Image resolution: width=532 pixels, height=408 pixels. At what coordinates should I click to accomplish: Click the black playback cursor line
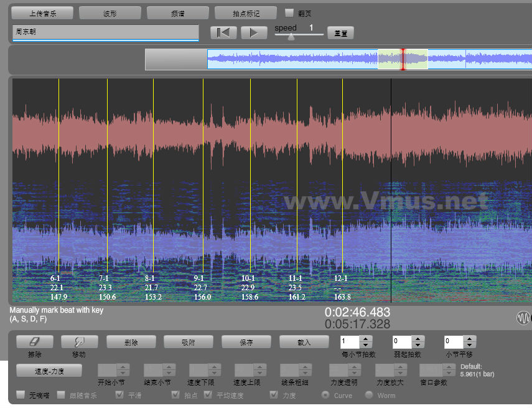(391, 190)
